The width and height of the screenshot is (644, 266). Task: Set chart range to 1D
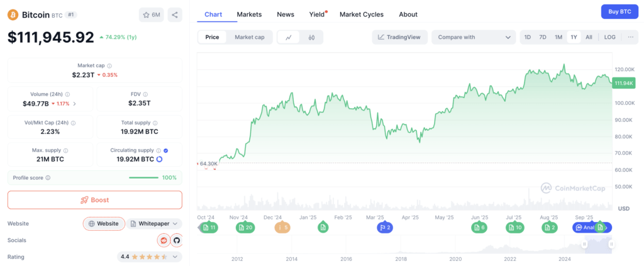[x=528, y=37]
